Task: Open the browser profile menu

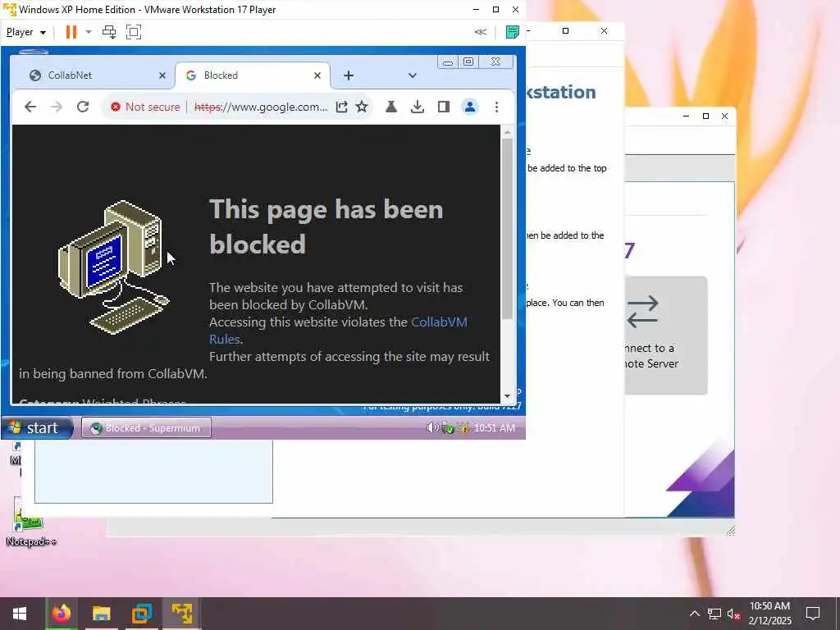Action: [x=470, y=107]
